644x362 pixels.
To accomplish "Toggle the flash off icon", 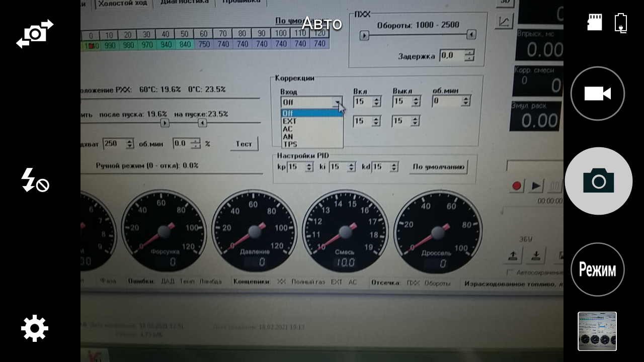I will pos(35,180).
